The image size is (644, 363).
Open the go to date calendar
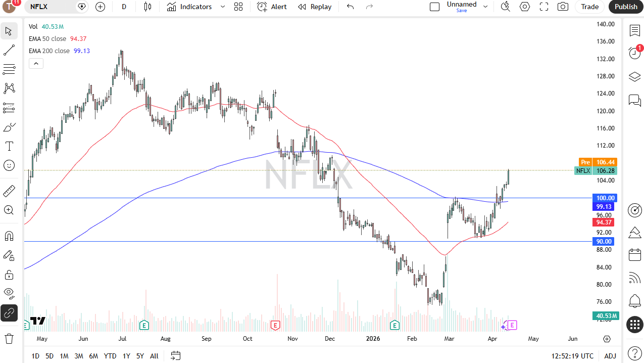point(175,356)
